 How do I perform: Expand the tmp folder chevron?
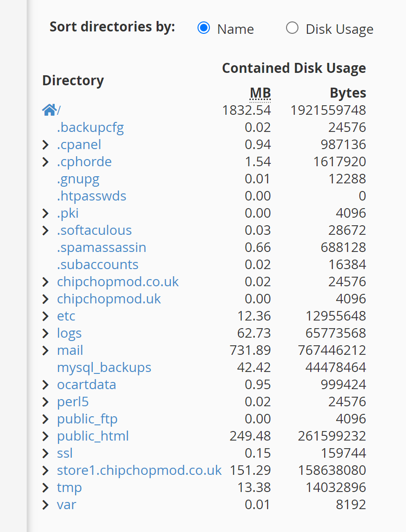[x=46, y=488]
